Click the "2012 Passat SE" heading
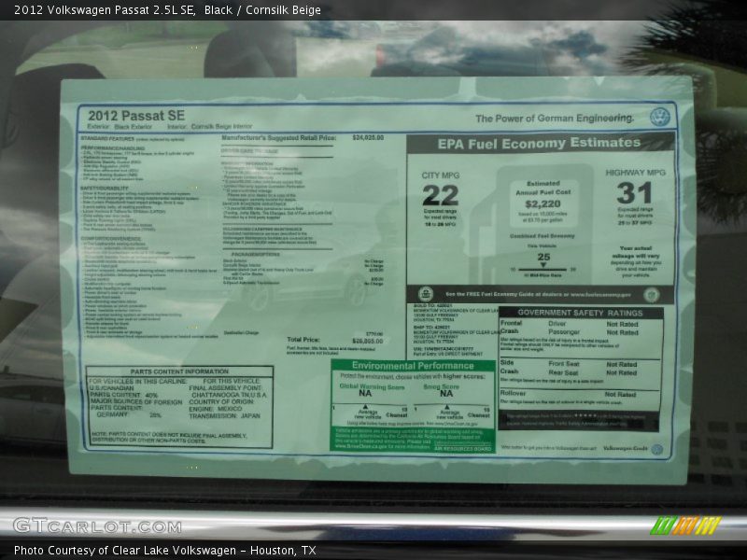 click(x=136, y=116)
